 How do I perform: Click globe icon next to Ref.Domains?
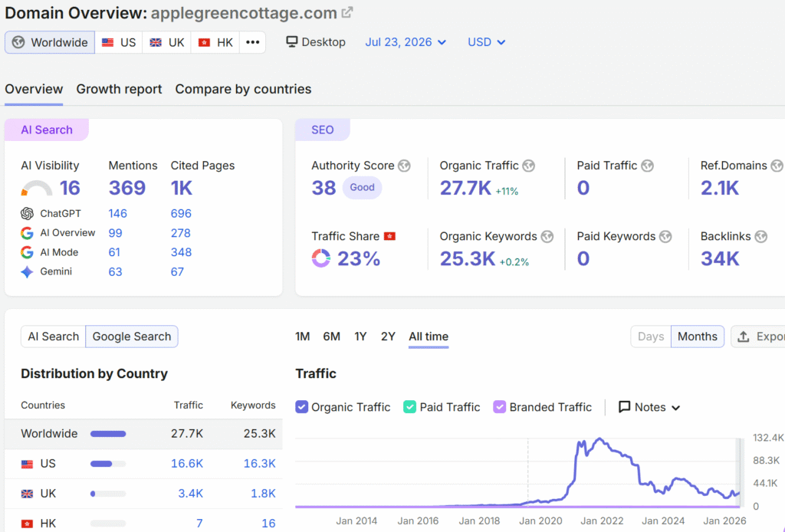pyautogui.click(x=777, y=166)
